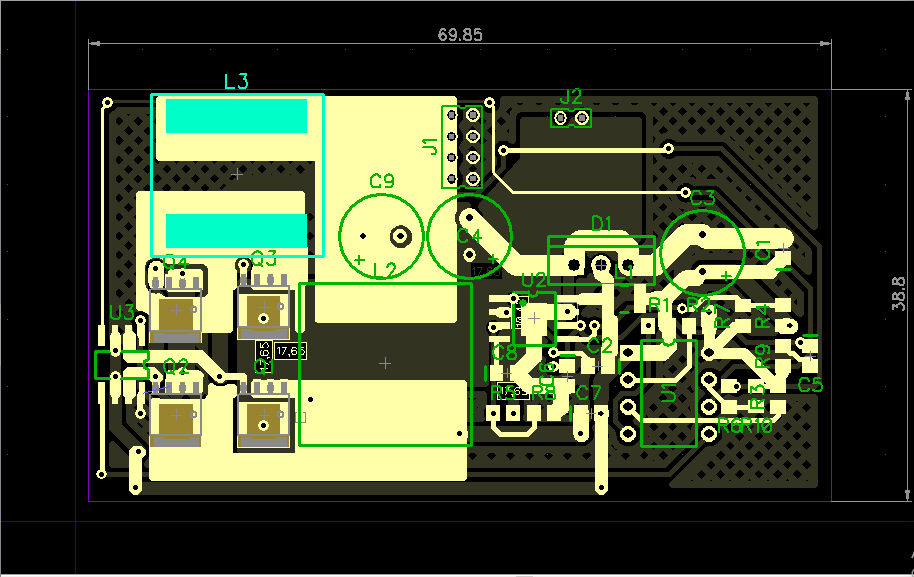Click the lower cyan pad of inductor L3
Viewport: 914px width, 577px height.
pos(237,231)
